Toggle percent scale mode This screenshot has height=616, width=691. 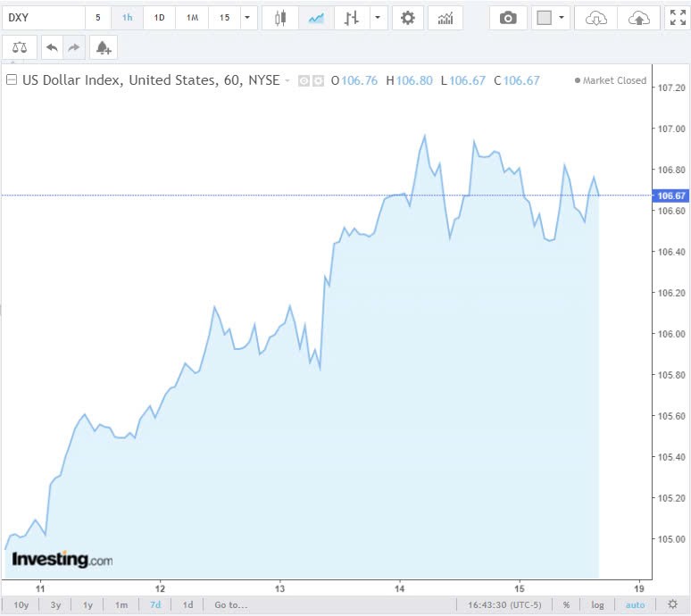(566, 605)
